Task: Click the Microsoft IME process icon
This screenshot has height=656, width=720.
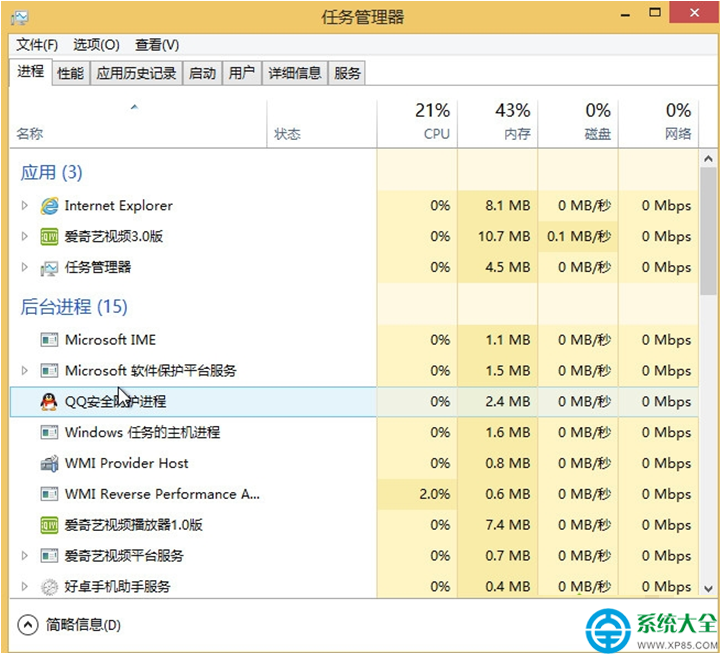Action: (x=49, y=340)
